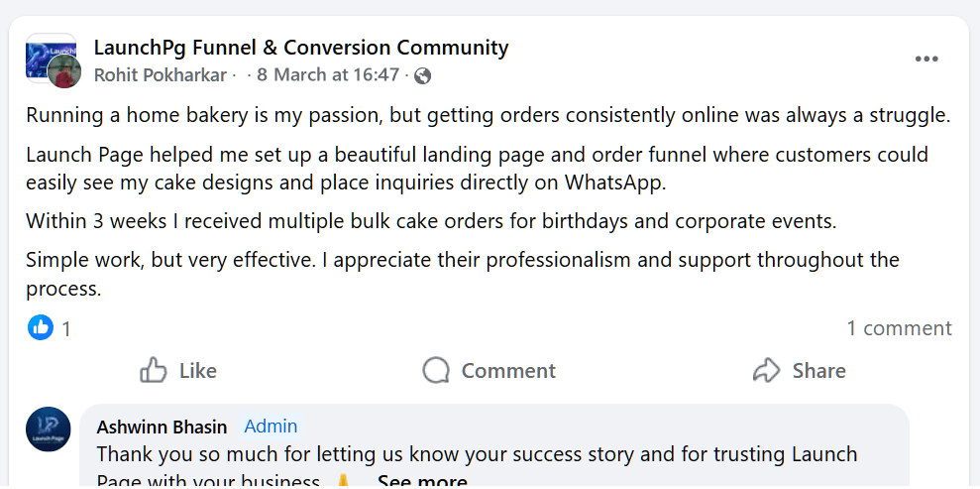Share this post using the Share button
The height and width of the screenshot is (489, 980).
click(x=799, y=371)
